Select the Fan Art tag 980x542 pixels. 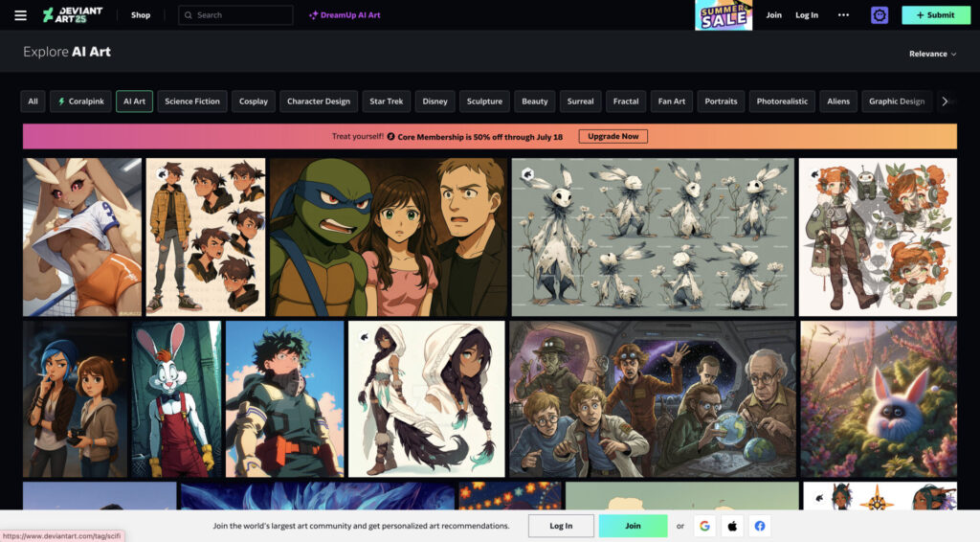672,102
